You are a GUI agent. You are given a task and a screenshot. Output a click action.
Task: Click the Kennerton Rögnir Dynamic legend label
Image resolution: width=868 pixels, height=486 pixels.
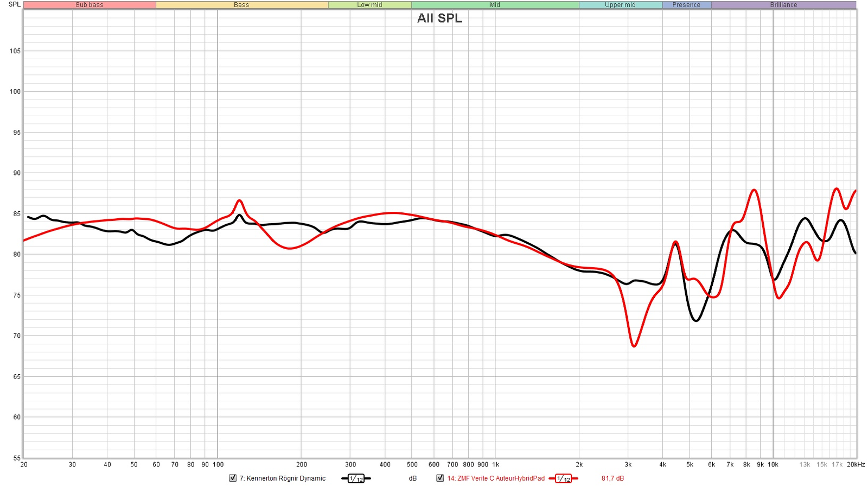[x=282, y=478]
